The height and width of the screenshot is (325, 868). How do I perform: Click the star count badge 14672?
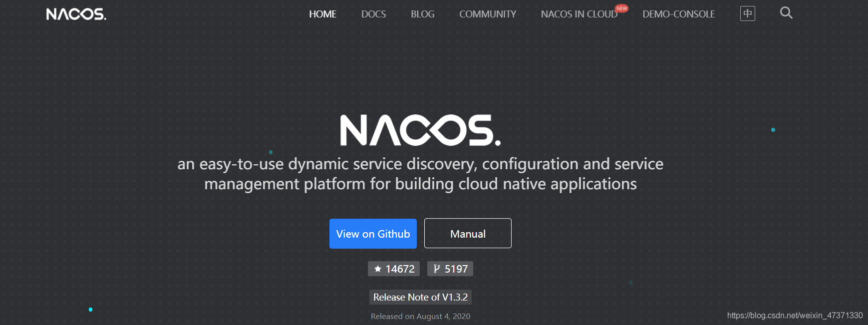tap(394, 269)
